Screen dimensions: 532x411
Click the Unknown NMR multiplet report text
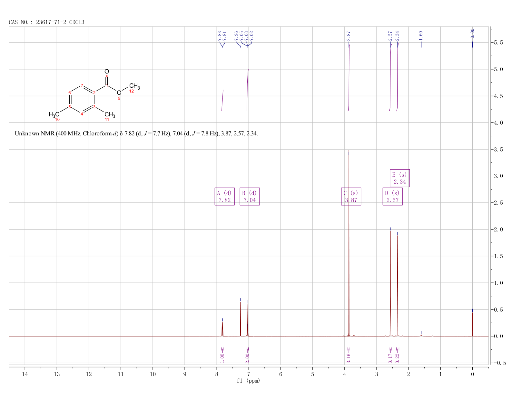tap(136, 133)
